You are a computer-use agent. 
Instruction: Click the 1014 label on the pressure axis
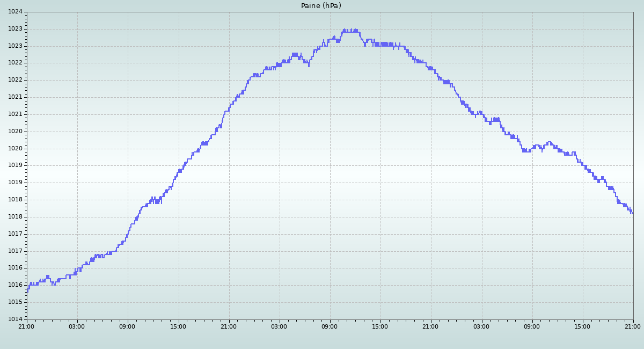pyautogui.click(x=16, y=319)
